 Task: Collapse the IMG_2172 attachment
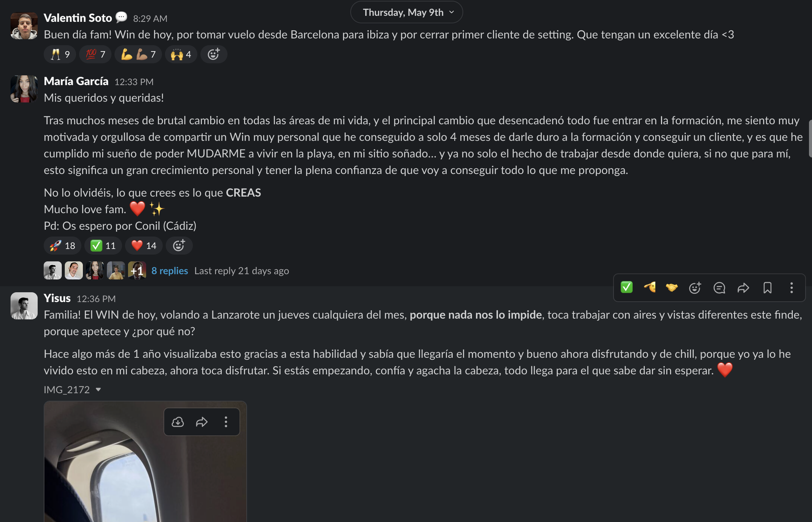98,389
